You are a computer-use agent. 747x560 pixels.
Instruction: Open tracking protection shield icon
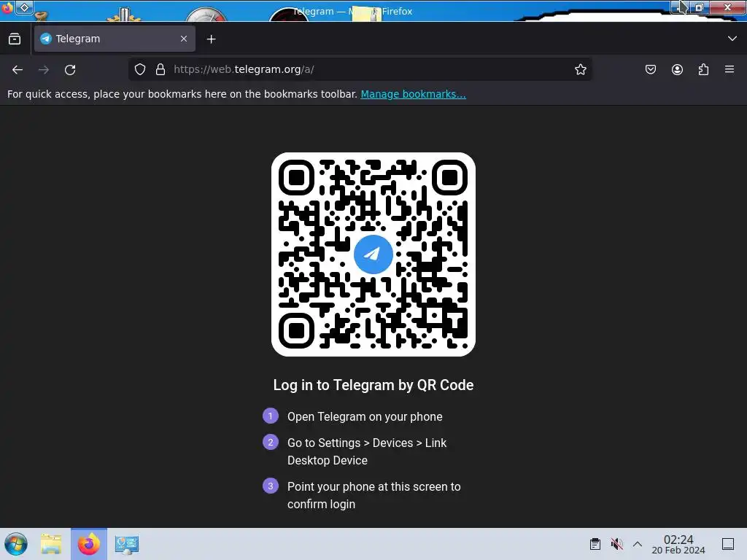[x=139, y=69]
